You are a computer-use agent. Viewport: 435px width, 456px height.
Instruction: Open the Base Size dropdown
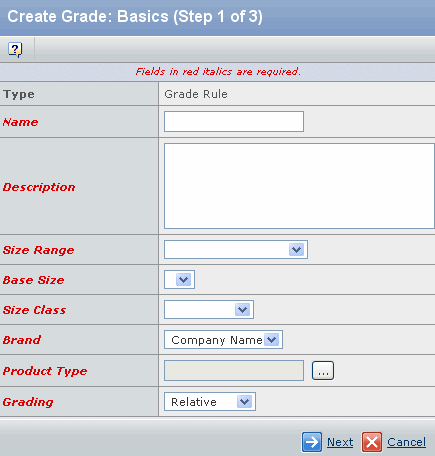179,279
